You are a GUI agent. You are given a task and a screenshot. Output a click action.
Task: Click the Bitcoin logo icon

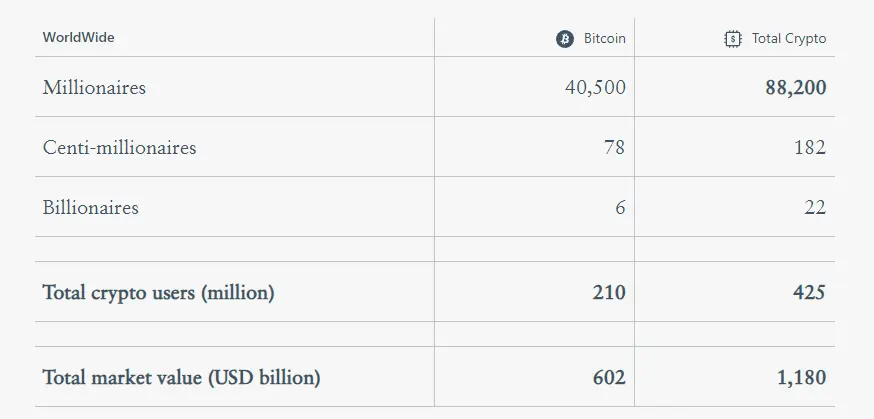pyautogui.click(x=565, y=38)
